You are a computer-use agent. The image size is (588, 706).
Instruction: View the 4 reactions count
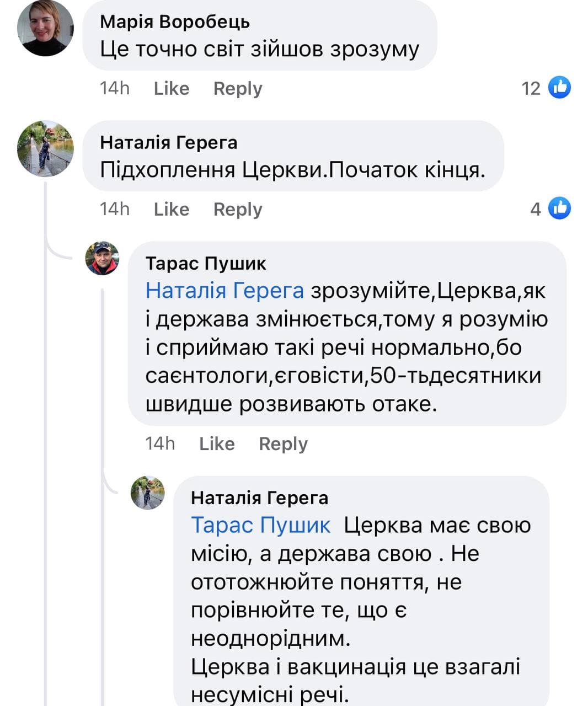click(535, 209)
